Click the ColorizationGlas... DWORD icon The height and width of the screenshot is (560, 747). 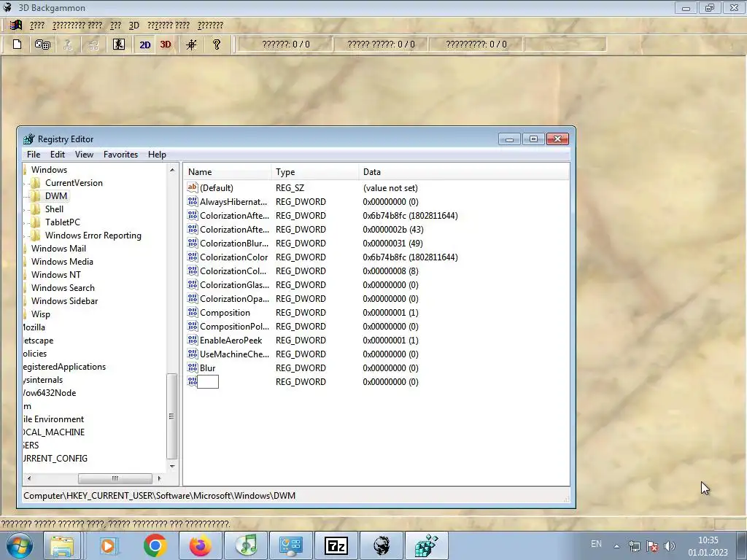[x=193, y=284]
